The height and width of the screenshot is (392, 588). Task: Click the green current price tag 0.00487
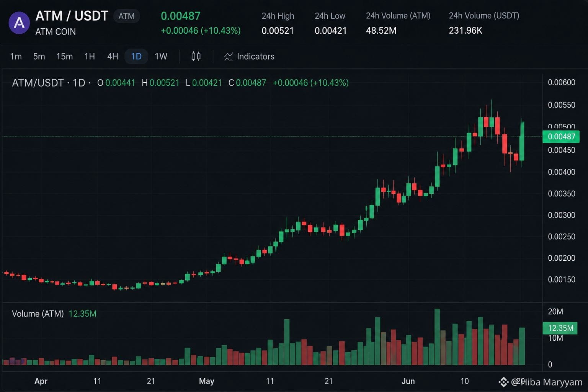(561, 137)
